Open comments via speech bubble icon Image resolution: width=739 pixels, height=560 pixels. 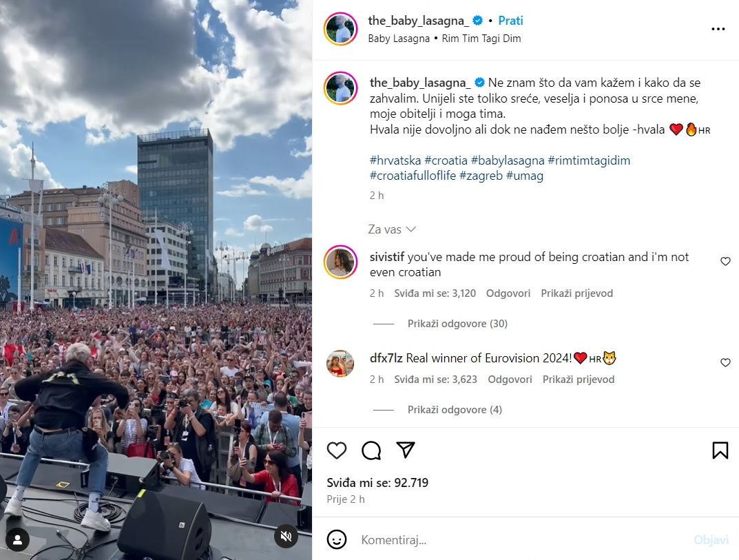point(371,450)
